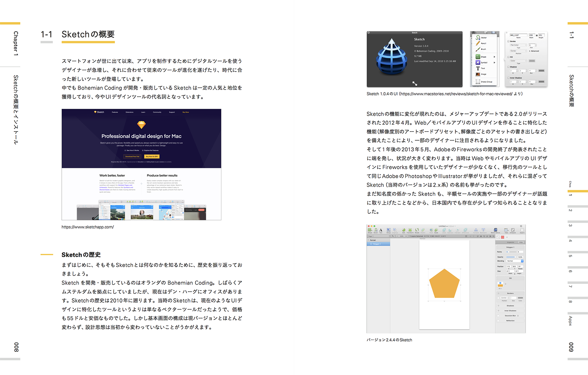Click the Artboard icon in the toolbar
Image resolution: width=588 pixels, height=375 pixels.
click(513, 230)
